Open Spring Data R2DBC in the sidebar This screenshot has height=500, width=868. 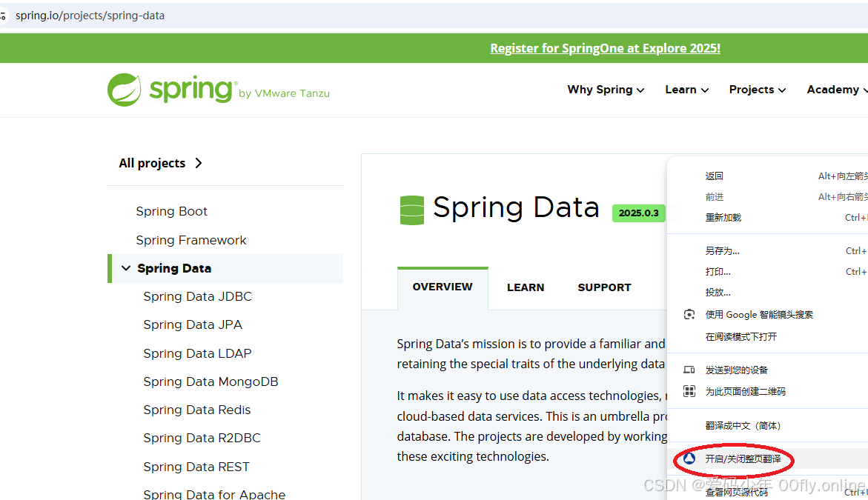(202, 438)
